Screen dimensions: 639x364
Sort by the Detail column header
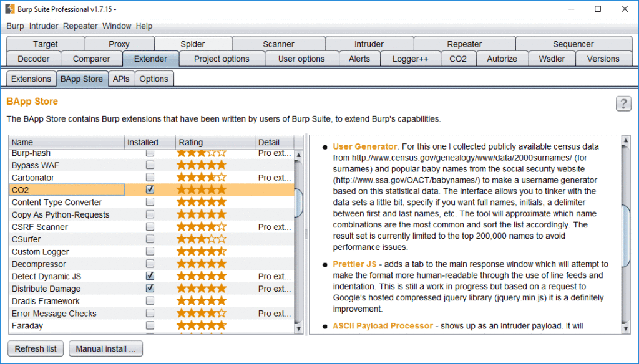click(x=275, y=142)
